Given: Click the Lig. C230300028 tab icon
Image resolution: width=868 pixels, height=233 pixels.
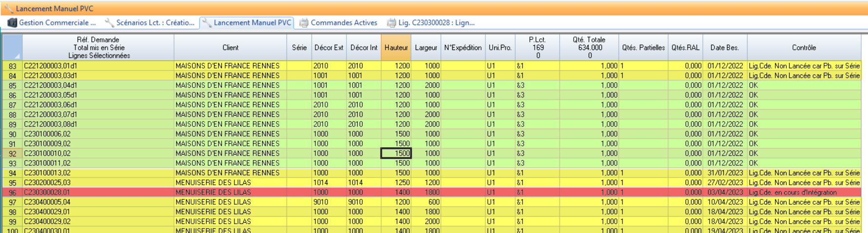Looking at the screenshot, I should coord(391,23).
